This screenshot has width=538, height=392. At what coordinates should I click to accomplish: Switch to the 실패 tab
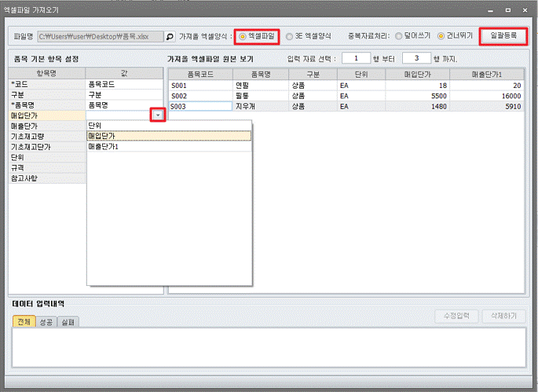[x=68, y=321]
